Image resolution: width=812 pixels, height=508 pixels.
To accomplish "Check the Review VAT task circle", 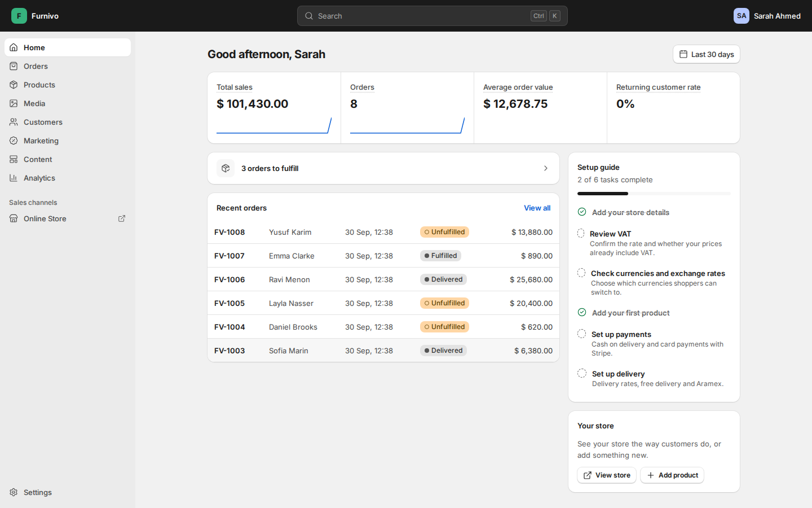I will [x=581, y=233].
